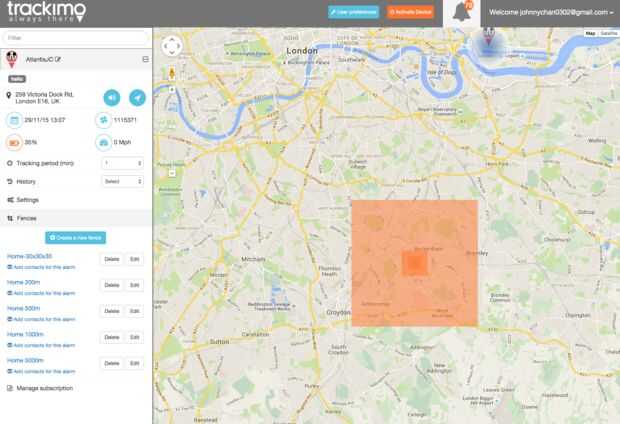Zoom in the map with plus button

tap(172, 90)
